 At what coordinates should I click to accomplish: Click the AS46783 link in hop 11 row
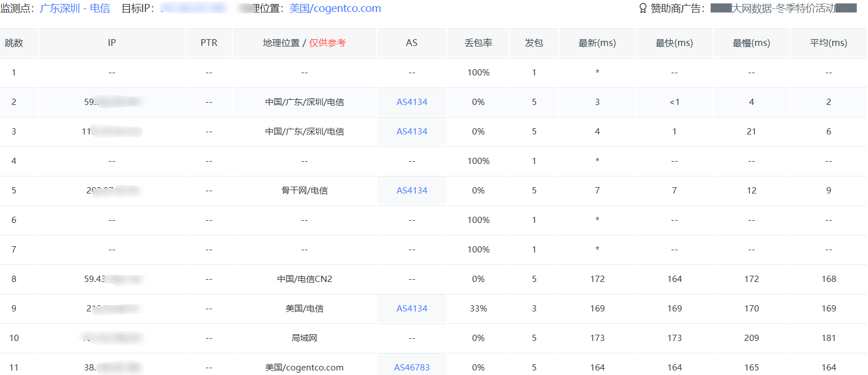(x=412, y=368)
